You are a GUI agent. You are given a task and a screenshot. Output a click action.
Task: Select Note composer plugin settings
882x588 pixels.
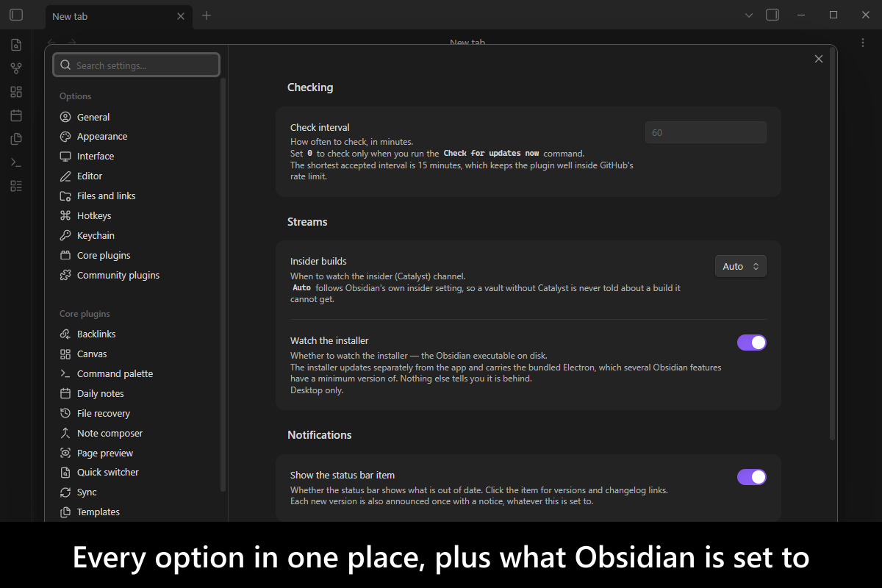coord(136,434)
